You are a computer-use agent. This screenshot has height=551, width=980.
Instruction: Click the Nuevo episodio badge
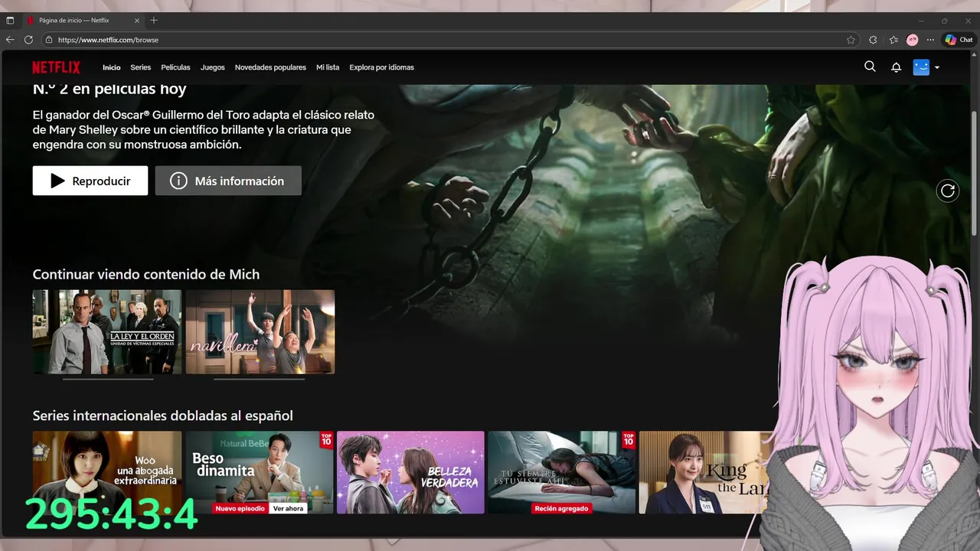point(240,508)
